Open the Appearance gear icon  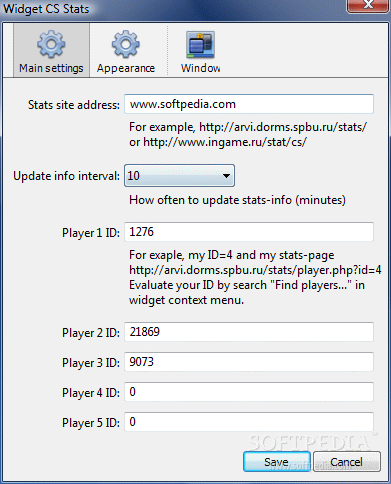[x=126, y=44]
